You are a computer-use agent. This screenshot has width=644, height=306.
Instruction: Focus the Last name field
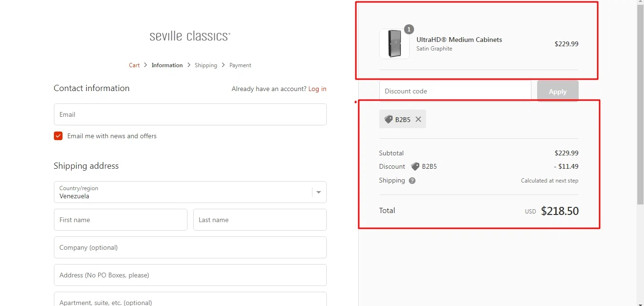point(260,220)
